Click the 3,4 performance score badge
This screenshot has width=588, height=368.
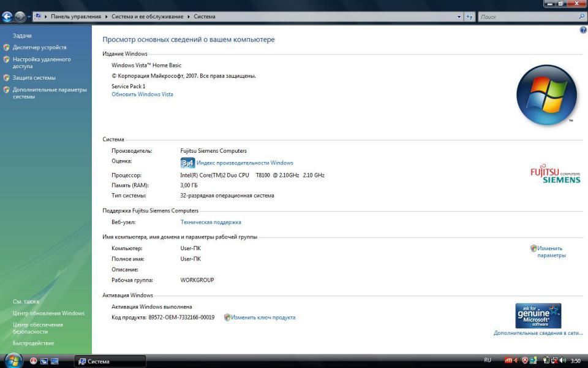[187, 163]
